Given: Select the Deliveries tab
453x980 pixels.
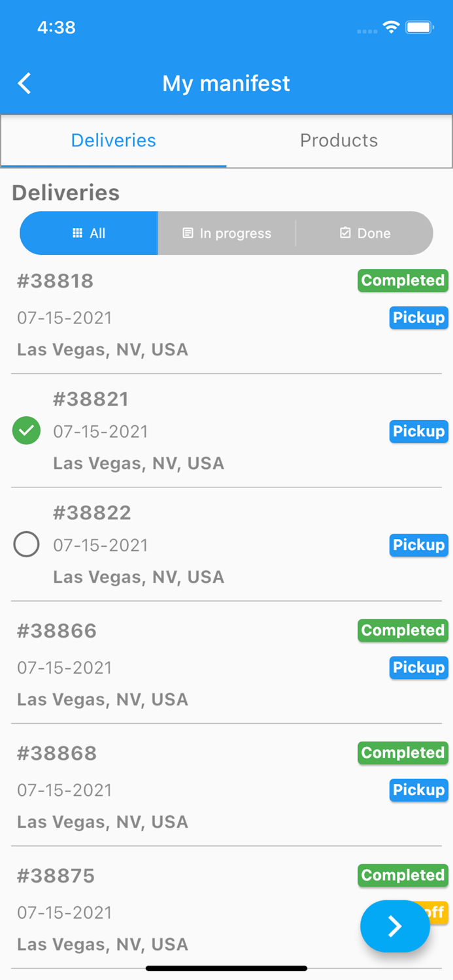Looking at the screenshot, I should 114,140.
